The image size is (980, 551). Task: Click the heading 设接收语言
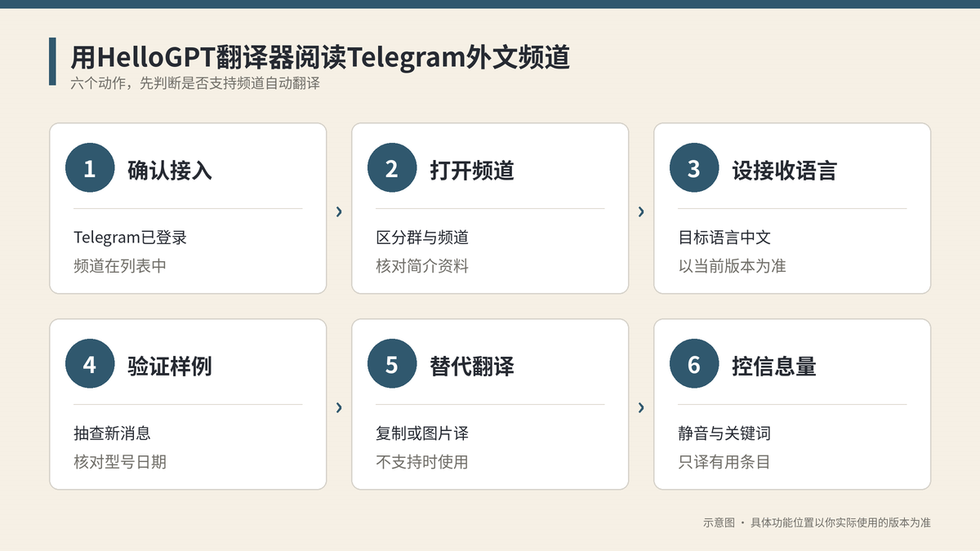pos(785,170)
